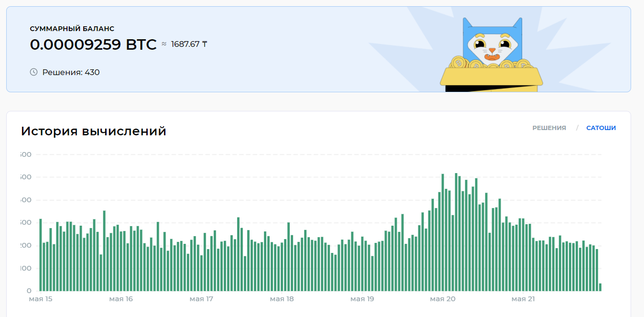
Task: Select the мая 21 date label
Action: point(523,299)
